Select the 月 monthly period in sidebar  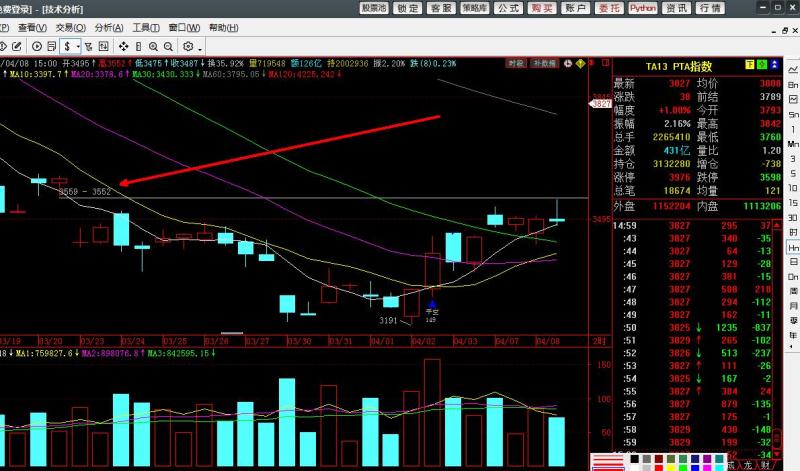793,306
